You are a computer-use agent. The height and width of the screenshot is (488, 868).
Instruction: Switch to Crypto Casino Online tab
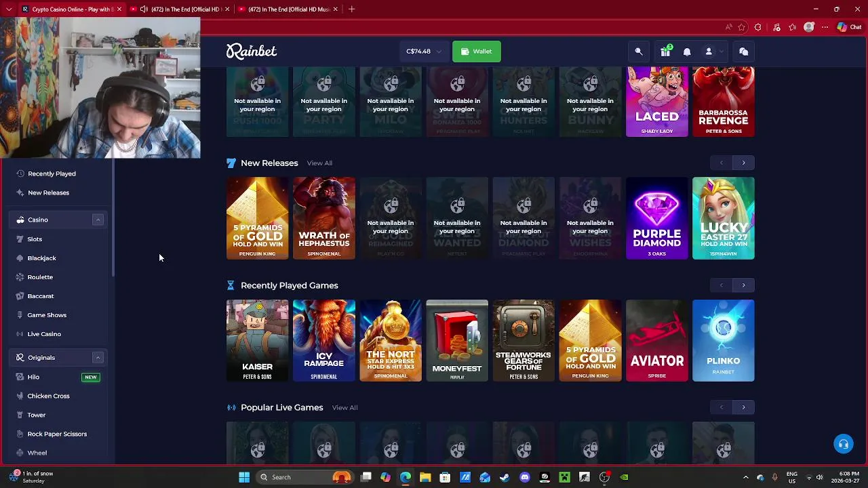[x=71, y=9]
